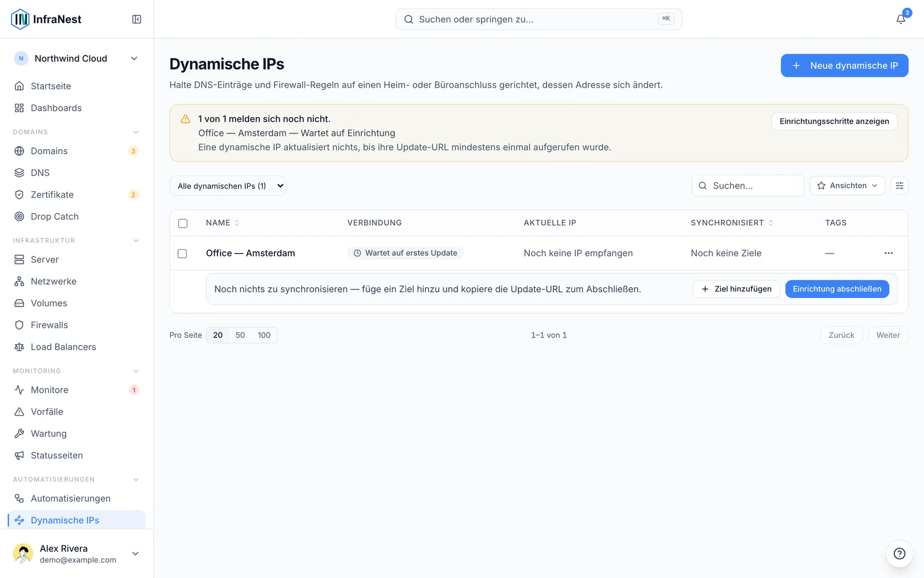924x578 pixels.
Task: Navigate to Firewalls in the sidebar
Action: (77, 325)
